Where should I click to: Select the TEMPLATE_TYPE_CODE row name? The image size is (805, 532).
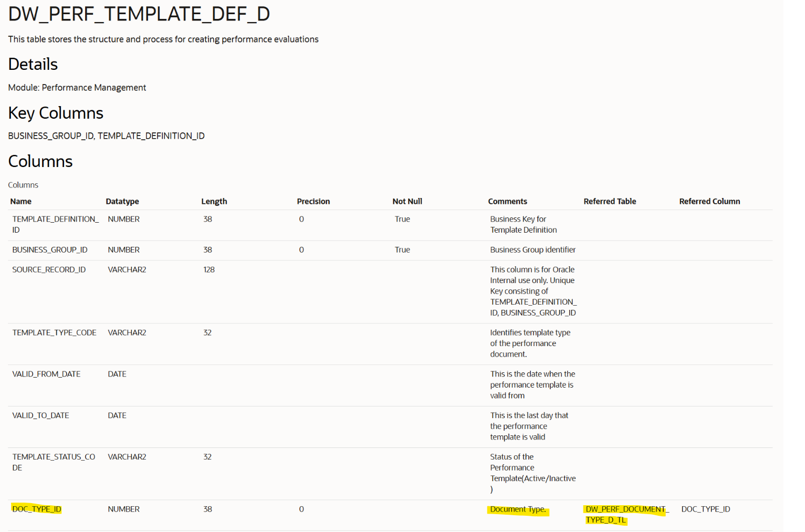point(54,332)
